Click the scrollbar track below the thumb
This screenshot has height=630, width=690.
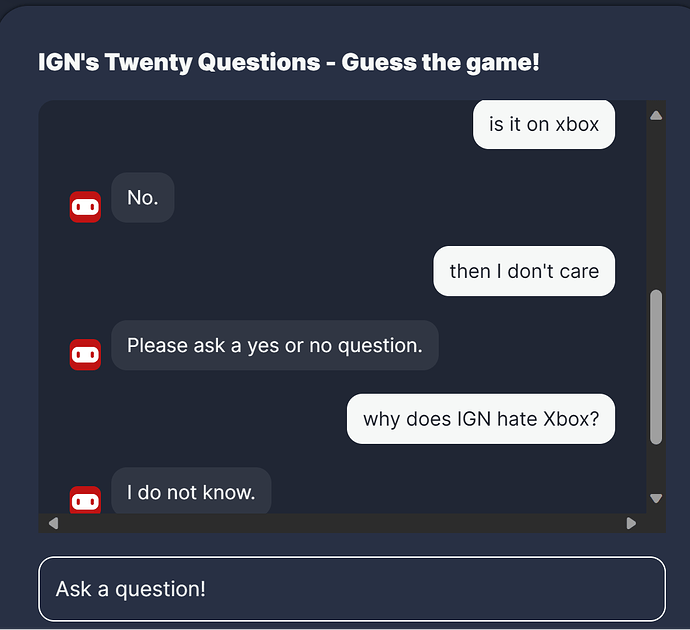pos(656,468)
